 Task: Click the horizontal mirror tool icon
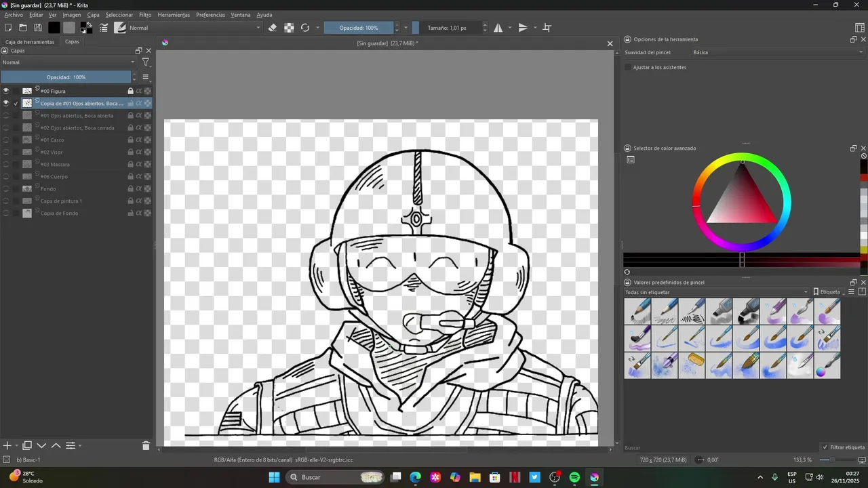click(x=498, y=28)
